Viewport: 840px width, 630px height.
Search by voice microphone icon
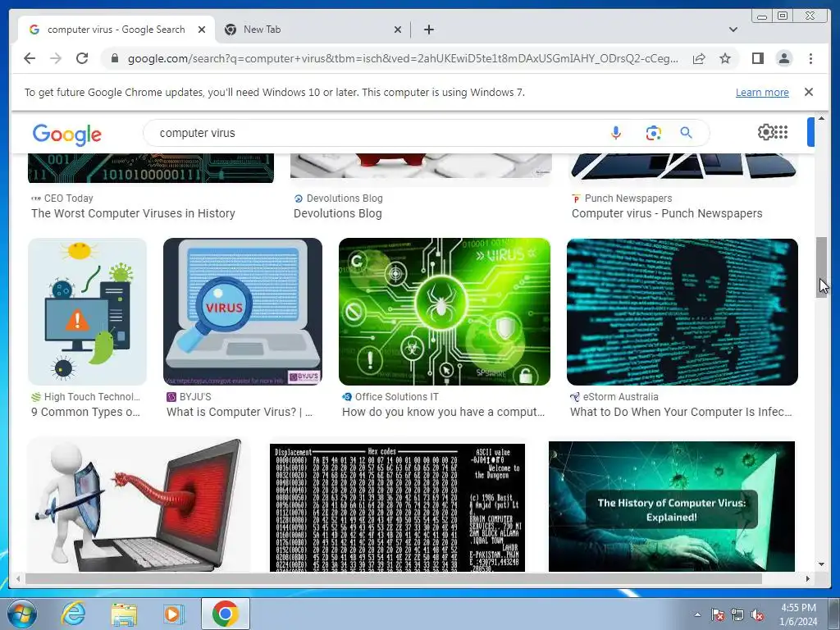coord(616,133)
